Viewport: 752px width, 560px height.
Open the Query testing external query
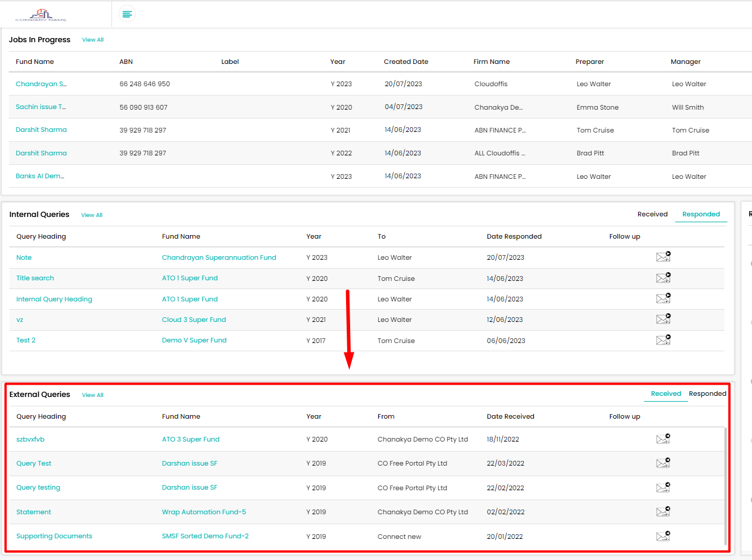(x=38, y=487)
